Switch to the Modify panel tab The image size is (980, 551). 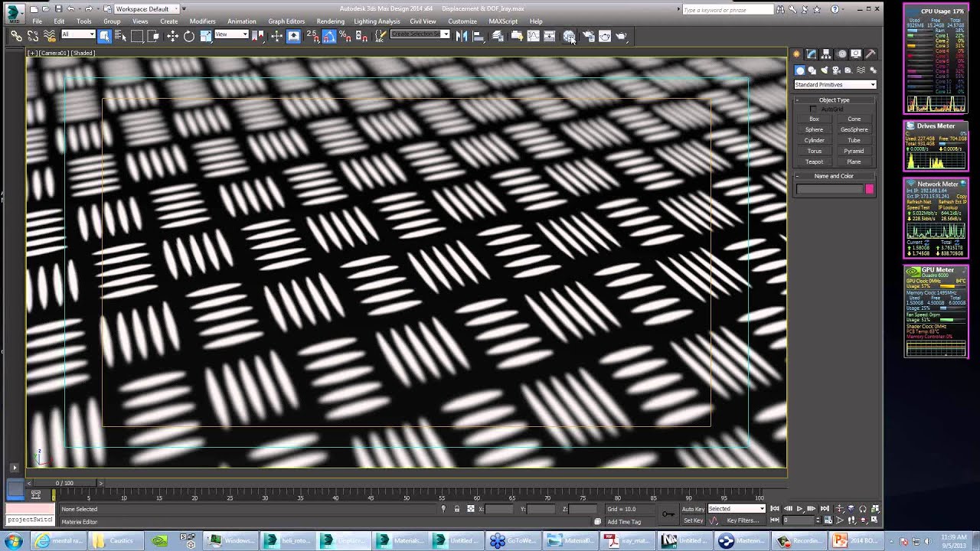812,54
